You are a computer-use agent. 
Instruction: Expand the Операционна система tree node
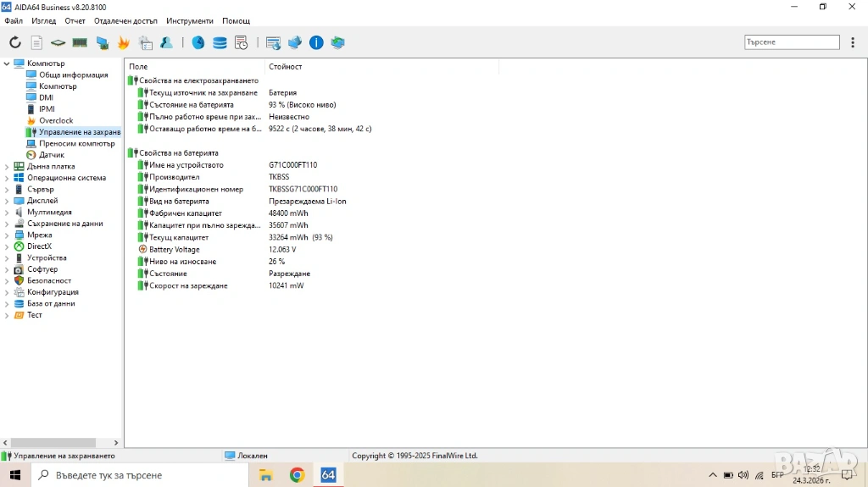(7, 178)
